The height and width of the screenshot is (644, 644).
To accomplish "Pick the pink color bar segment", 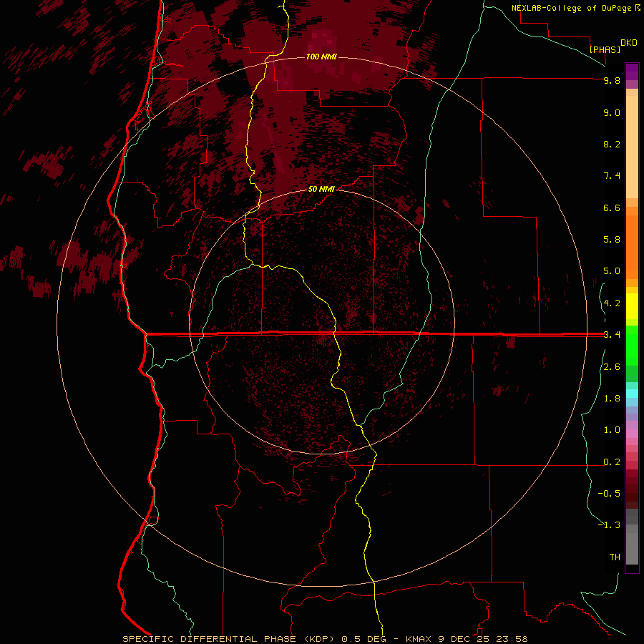I will click(632, 434).
